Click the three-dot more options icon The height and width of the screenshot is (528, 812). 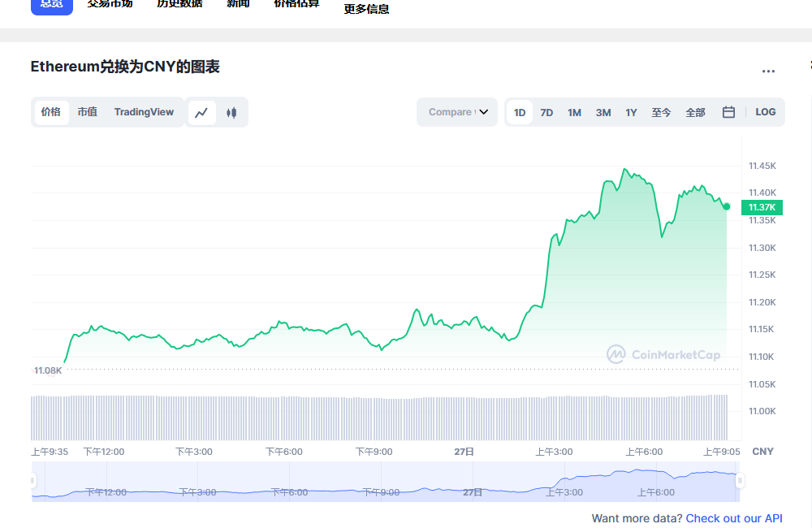click(x=768, y=71)
